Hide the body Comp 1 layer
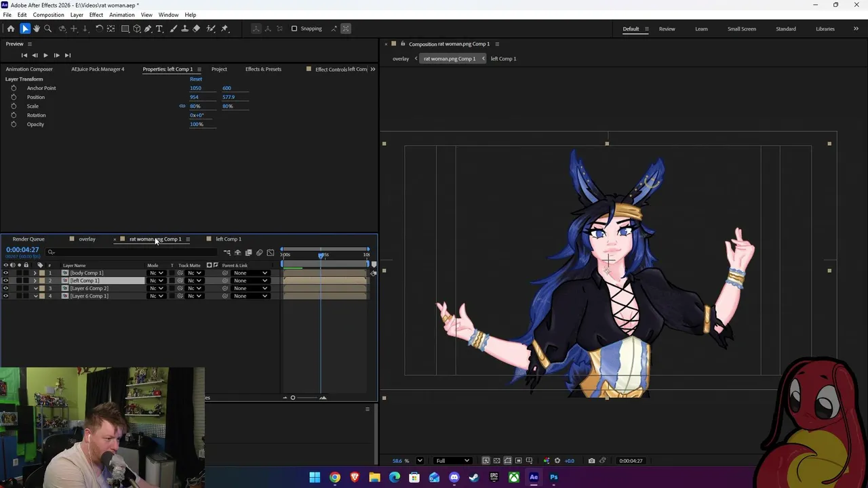 point(5,273)
